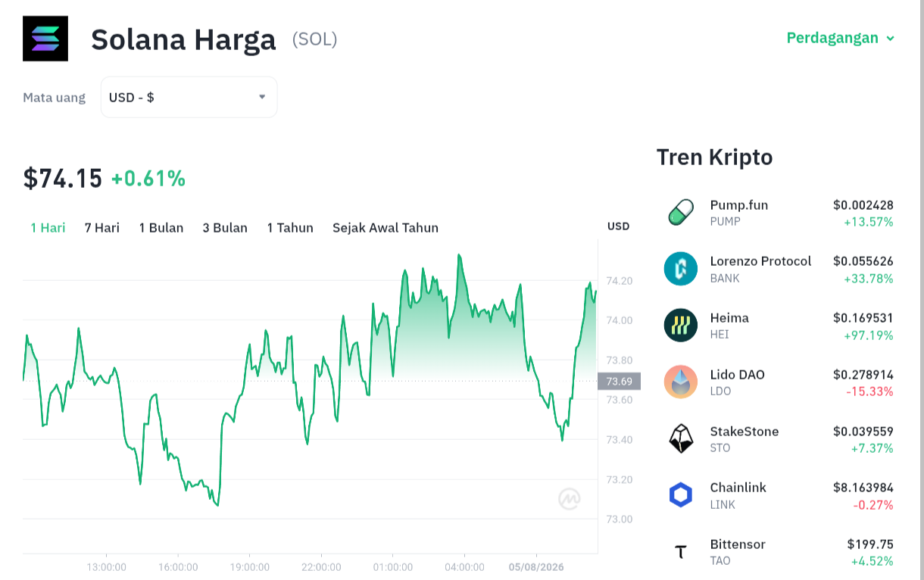Viewport: 924px width, 580px height.
Task: Click the 73.69 price marker on axis
Action: tap(619, 381)
